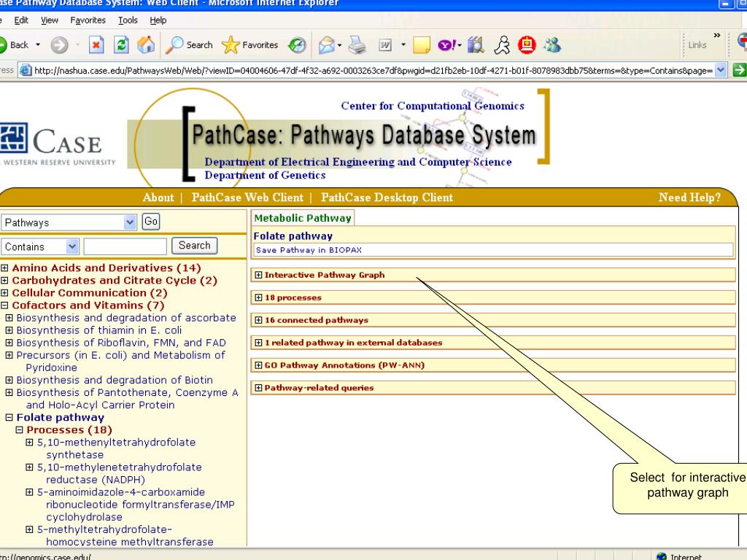
Task: Expand the 18 processes section
Action: click(x=258, y=297)
